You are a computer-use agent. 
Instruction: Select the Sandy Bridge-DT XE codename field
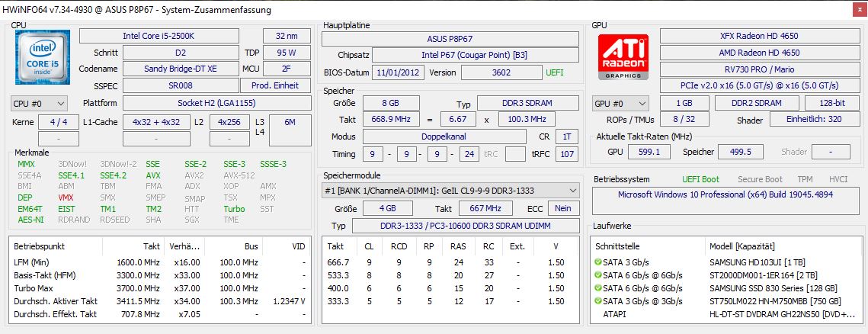(181, 69)
